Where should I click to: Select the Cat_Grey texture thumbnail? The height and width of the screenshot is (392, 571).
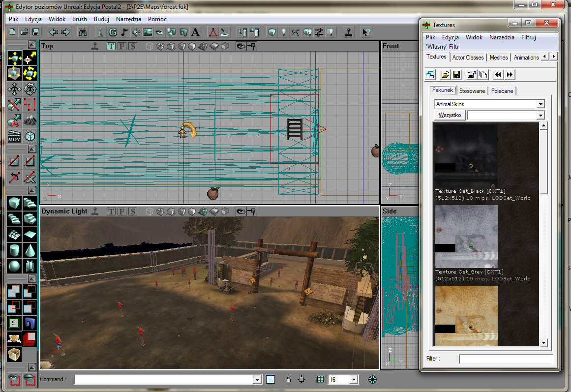(x=466, y=237)
